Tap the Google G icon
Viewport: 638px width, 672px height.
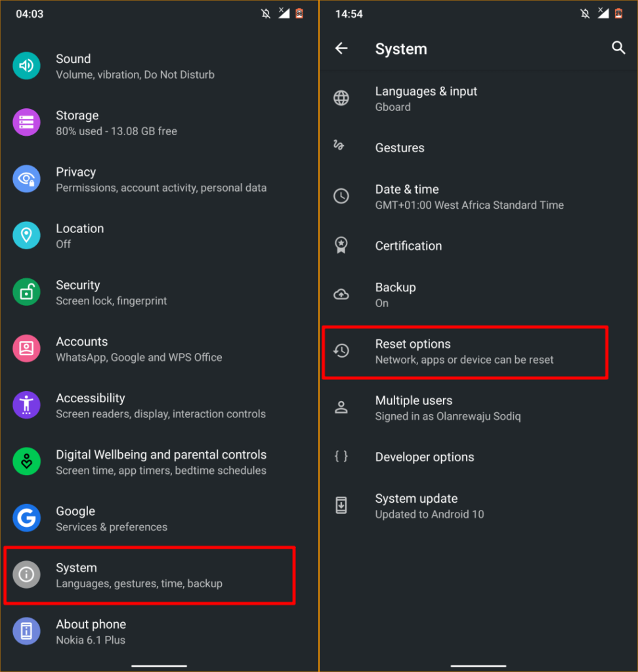26,518
